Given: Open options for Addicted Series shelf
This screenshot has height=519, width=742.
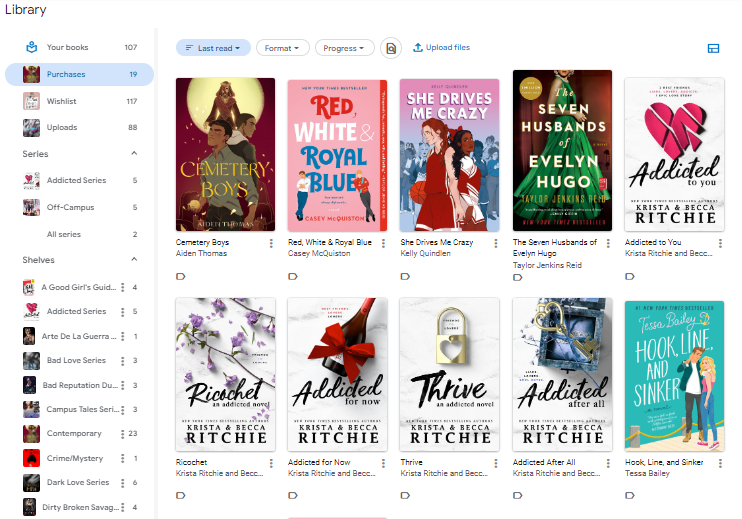Looking at the screenshot, I should pyautogui.click(x=123, y=312).
